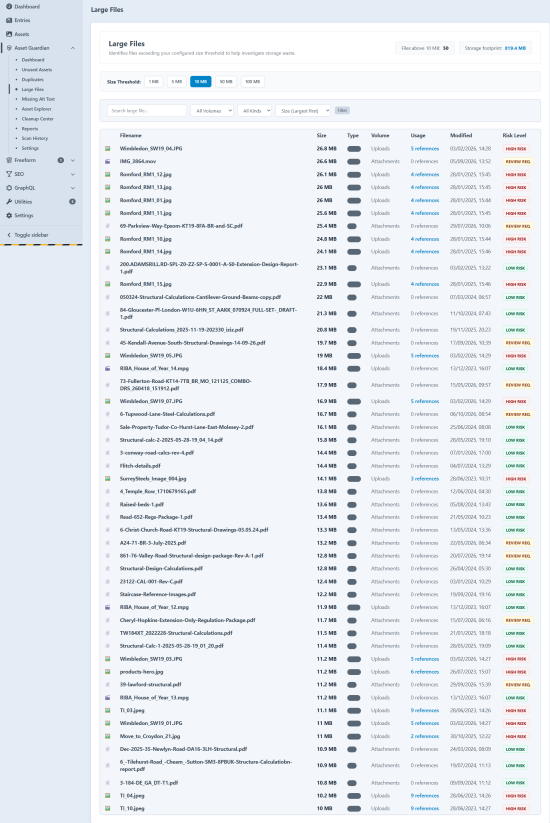Click the image icon beside Romford_RM1_12.jpg
The height and width of the screenshot is (823, 550).
pyautogui.click(x=108, y=174)
